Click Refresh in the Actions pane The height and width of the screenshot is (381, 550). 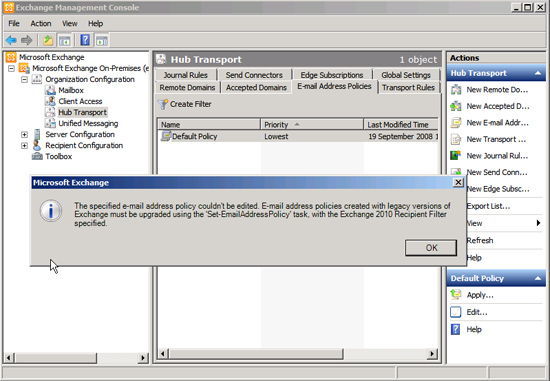click(x=480, y=240)
